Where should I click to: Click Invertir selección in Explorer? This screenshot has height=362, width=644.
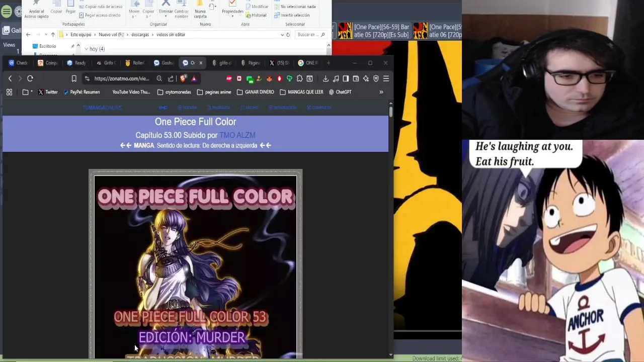click(292, 15)
